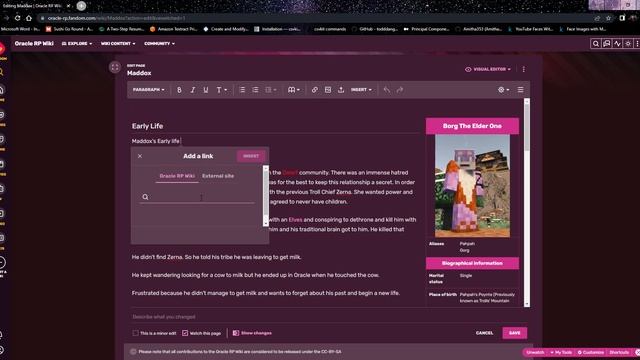Switch editor via VISUAL EDITOR dropdown

pyautogui.click(x=488, y=69)
